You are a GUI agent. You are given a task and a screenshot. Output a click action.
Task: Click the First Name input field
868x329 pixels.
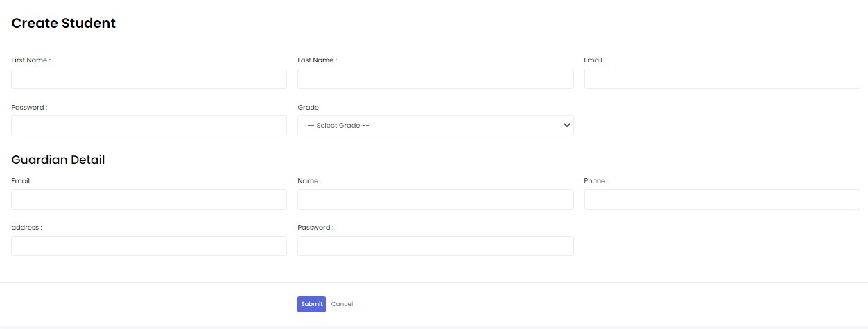point(149,78)
